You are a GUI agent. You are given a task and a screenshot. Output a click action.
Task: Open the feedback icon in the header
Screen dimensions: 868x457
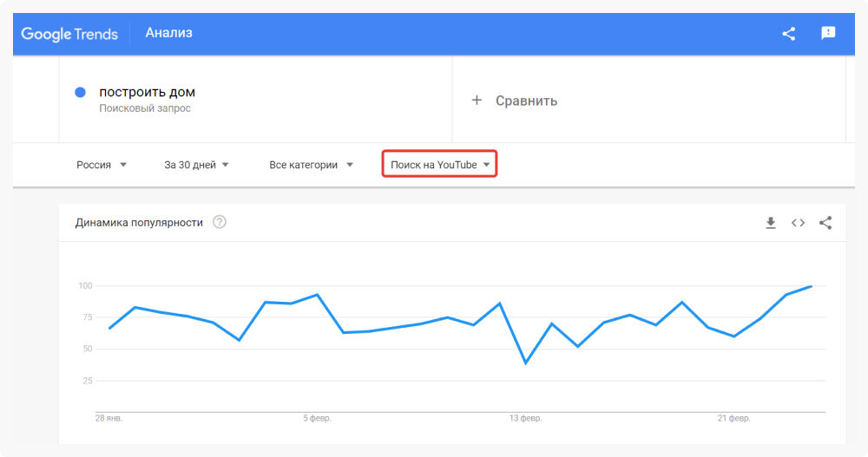click(828, 34)
